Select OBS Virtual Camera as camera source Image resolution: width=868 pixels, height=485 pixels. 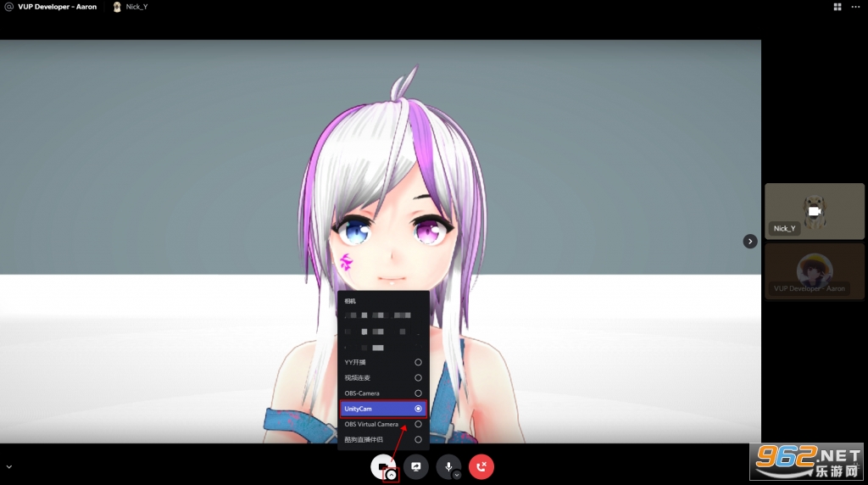point(383,424)
